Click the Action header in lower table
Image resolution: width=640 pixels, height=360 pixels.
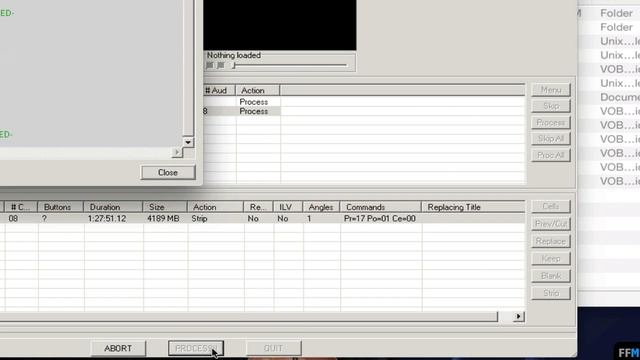pos(215,207)
